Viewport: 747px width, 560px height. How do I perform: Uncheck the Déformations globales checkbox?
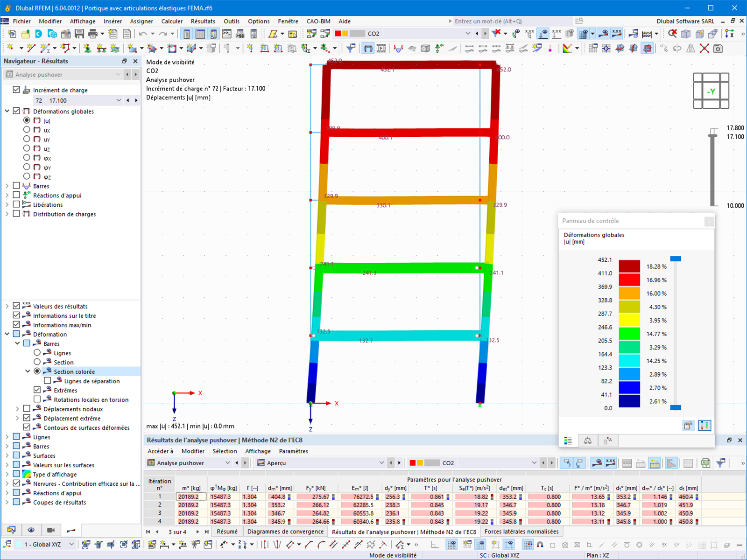tap(16, 111)
